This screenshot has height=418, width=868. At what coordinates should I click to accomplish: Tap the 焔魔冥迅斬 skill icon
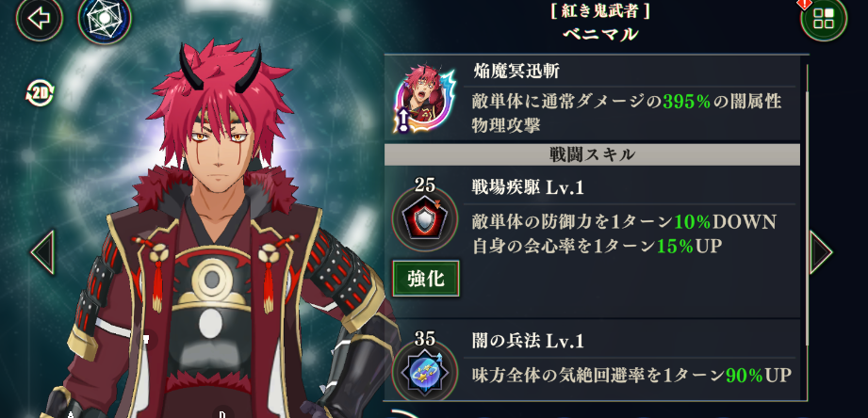tap(425, 101)
